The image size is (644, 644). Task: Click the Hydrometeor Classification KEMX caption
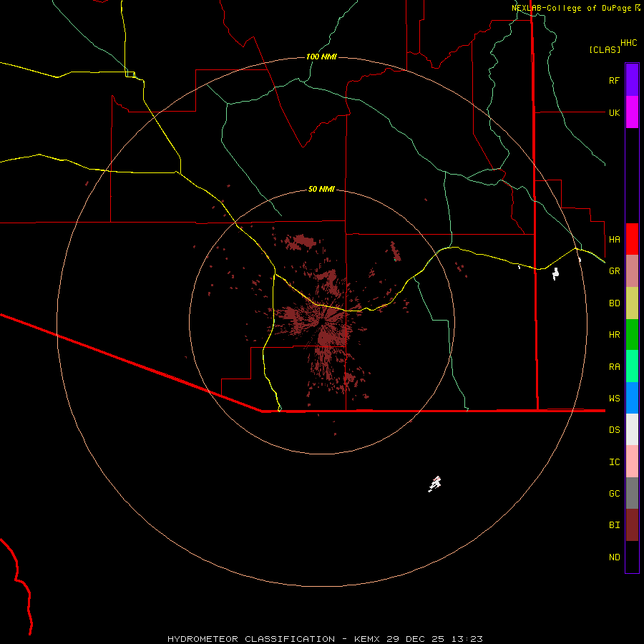(x=325, y=639)
